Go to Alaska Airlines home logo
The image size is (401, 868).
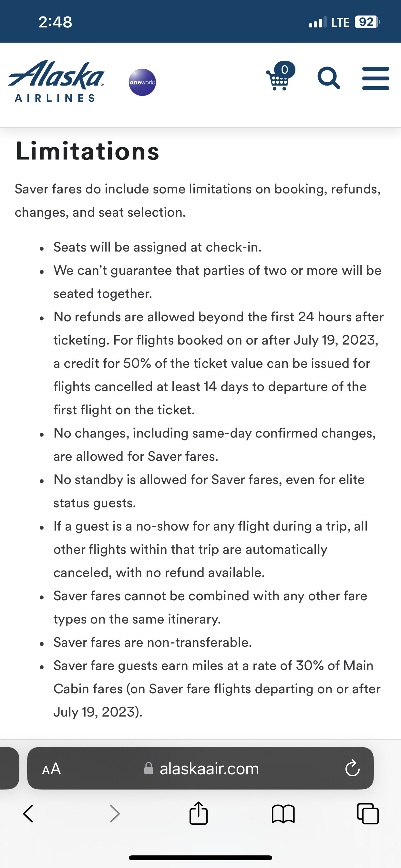[x=56, y=81]
